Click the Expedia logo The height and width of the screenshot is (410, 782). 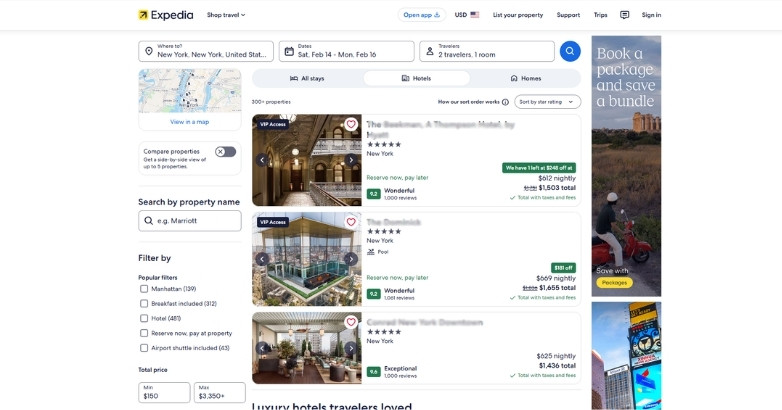pos(166,15)
